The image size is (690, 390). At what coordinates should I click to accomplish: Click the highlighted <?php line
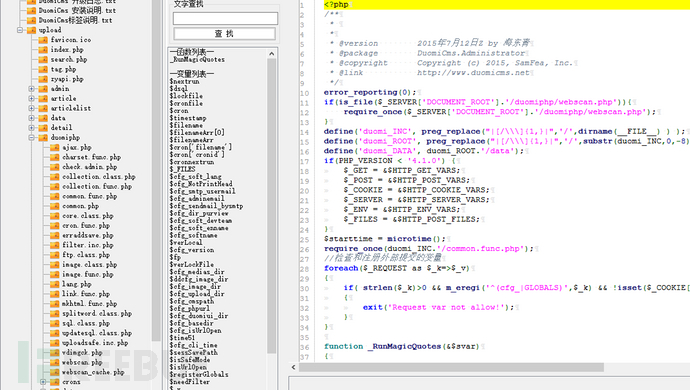tap(506, 5)
